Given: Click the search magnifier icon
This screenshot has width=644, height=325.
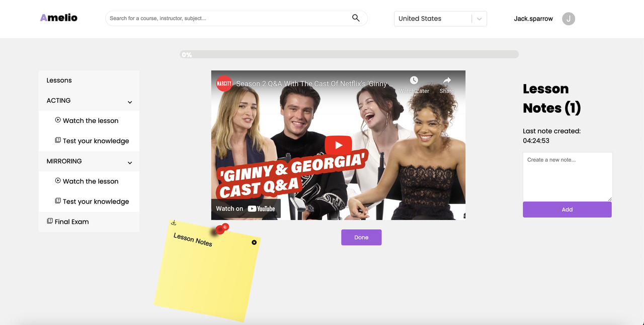Looking at the screenshot, I should pos(356,18).
